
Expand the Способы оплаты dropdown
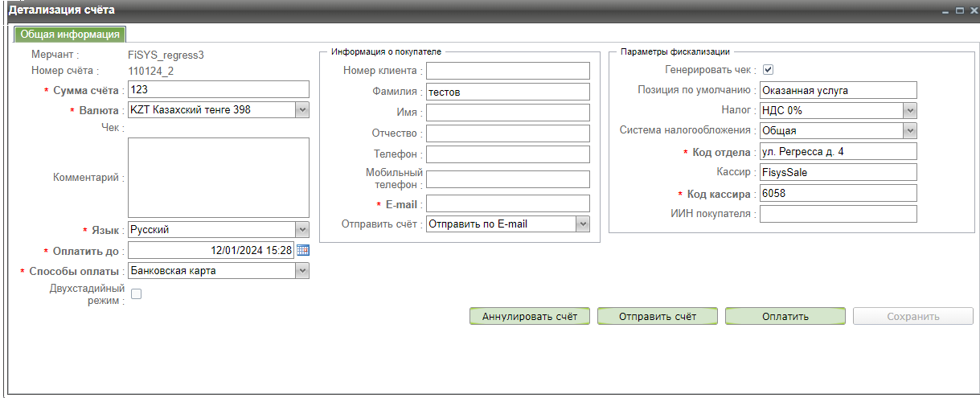click(302, 271)
